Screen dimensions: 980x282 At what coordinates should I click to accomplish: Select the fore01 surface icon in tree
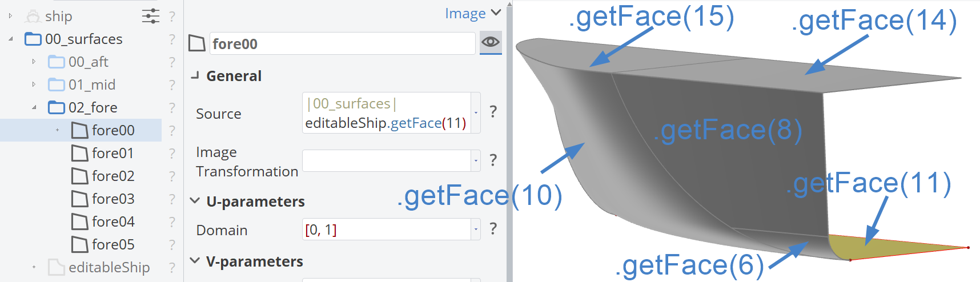(79, 153)
